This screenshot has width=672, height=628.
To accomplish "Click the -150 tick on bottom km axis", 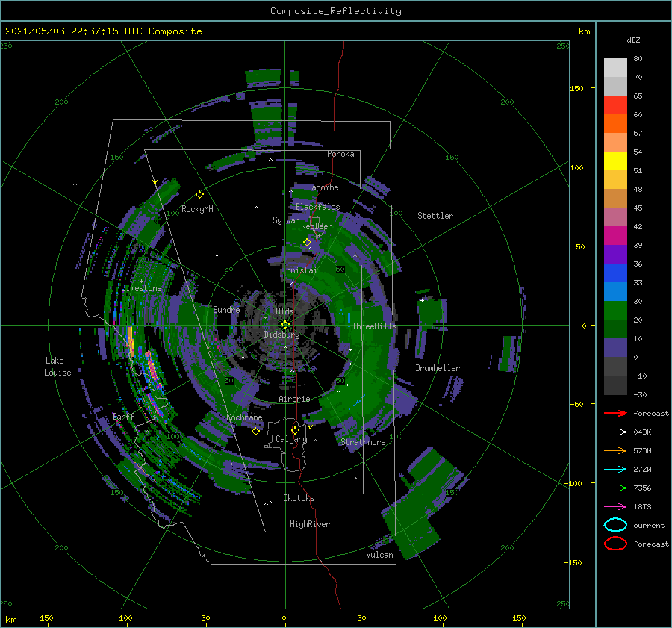I will click(x=44, y=618).
